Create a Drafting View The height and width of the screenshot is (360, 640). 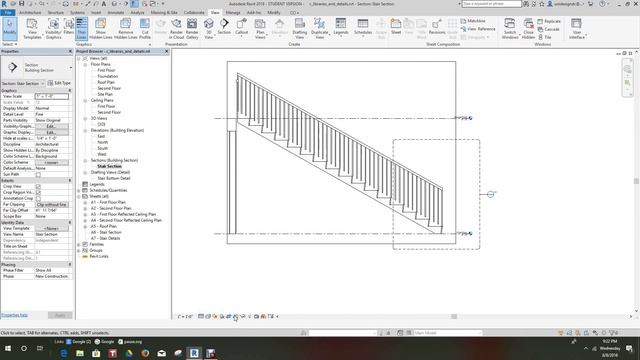coord(300,29)
